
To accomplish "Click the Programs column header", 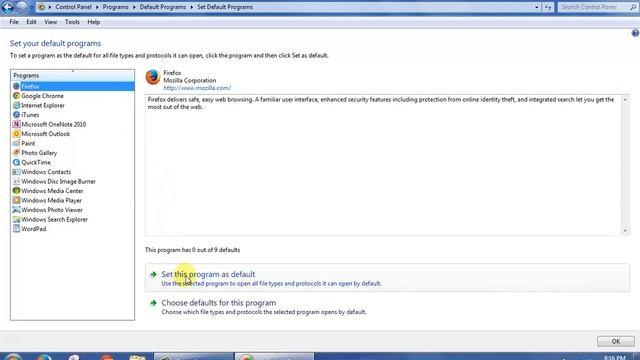I will coord(72,76).
